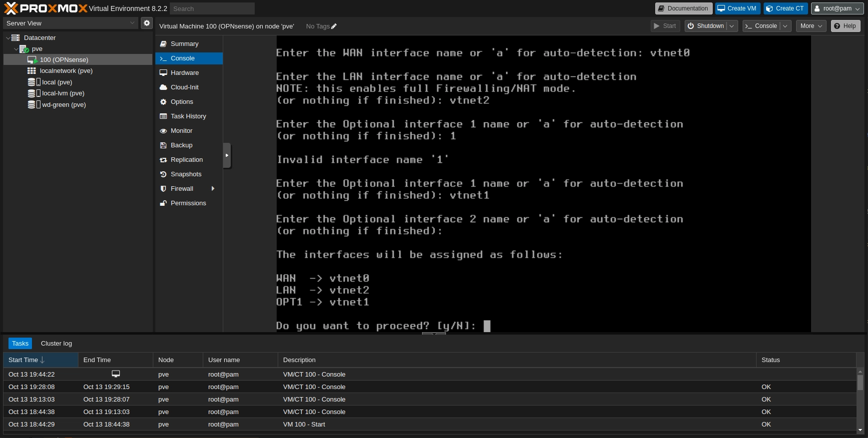868x438 pixels.
Task: Open the Hardware section
Action: click(189, 73)
